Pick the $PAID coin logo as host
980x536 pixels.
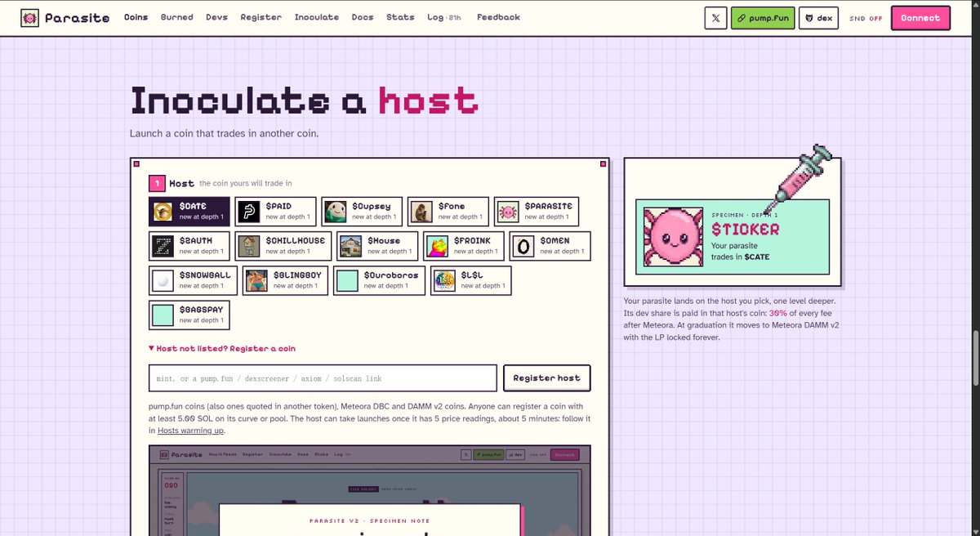249,212
